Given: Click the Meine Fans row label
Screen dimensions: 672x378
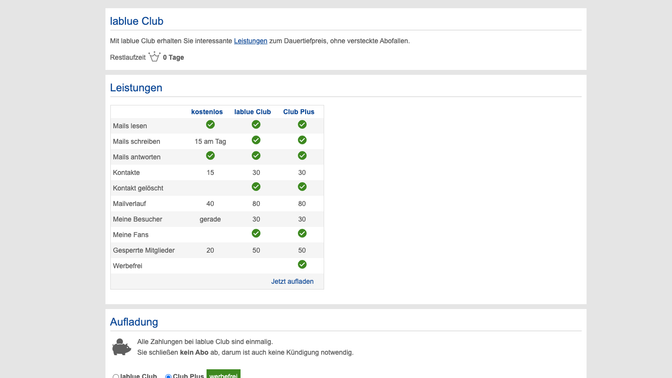Looking at the screenshot, I should point(131,235).
